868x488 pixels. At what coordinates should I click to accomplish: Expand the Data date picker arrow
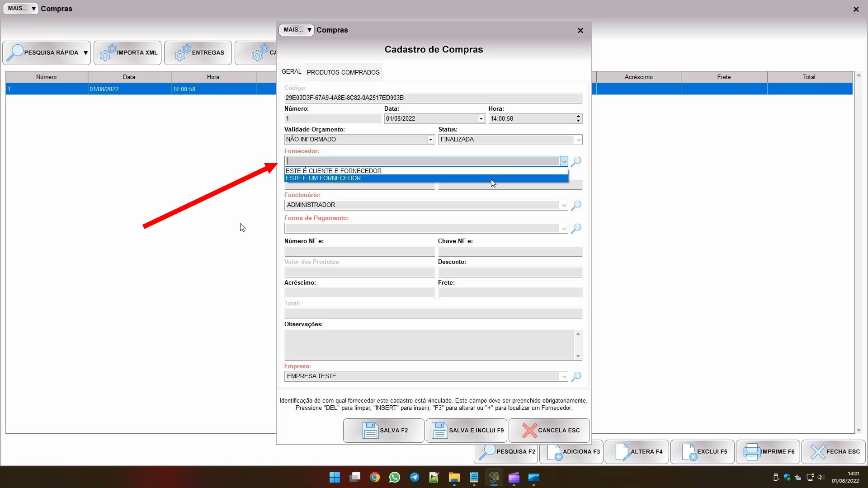(481, 119)
